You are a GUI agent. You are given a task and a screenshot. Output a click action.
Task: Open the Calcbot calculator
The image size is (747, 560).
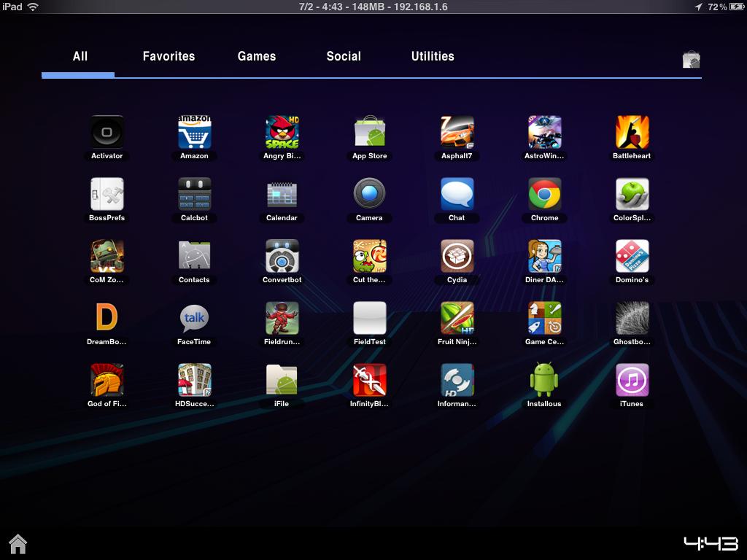(194, 194)
